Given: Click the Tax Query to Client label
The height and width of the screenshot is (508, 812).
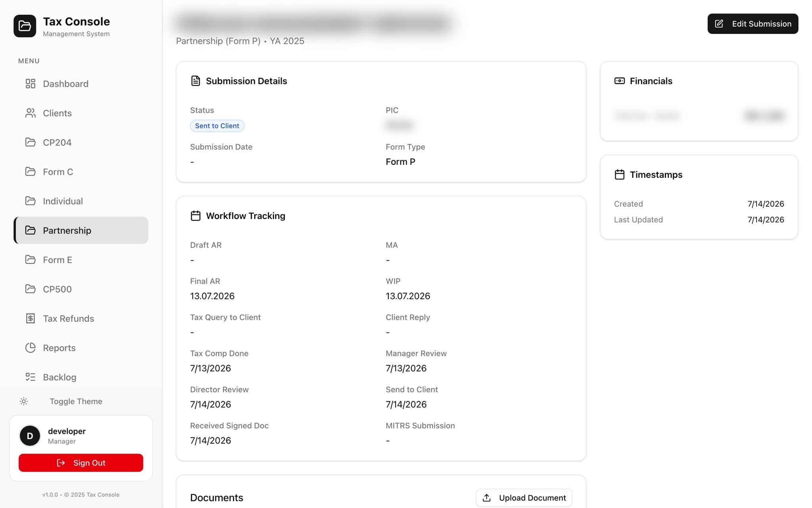Looking at the screenshot, I should tap(225, 317).
